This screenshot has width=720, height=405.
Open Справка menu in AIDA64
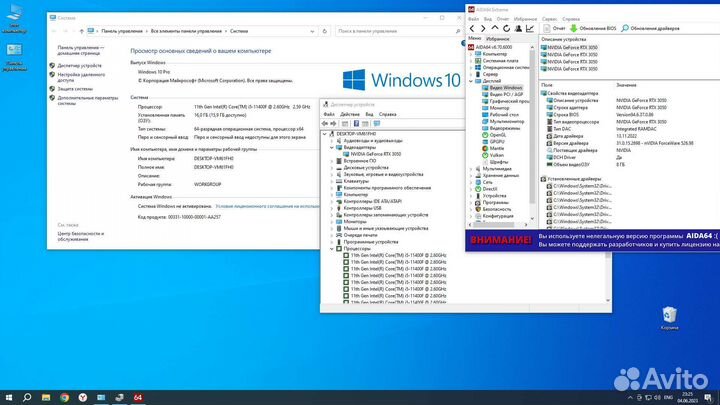coord(571,19)
